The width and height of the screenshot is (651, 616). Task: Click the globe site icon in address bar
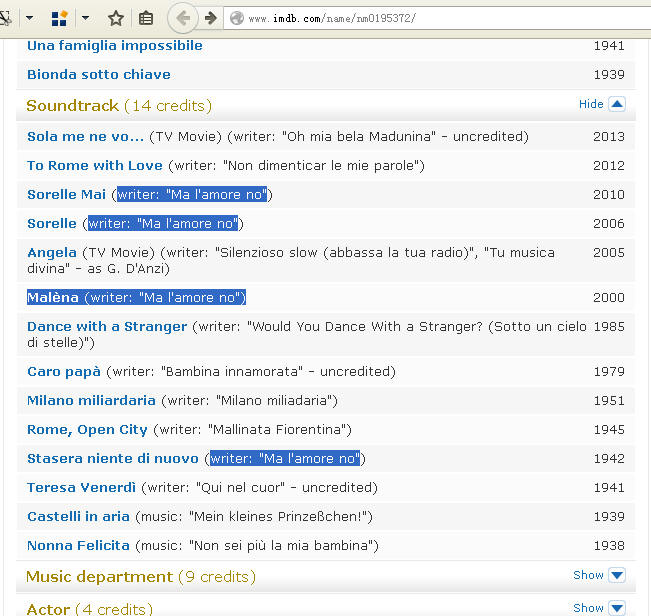tap(237, 18)
